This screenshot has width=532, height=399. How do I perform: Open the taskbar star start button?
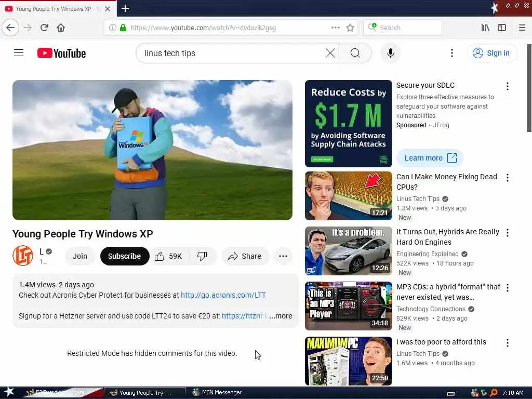[9, 392]
